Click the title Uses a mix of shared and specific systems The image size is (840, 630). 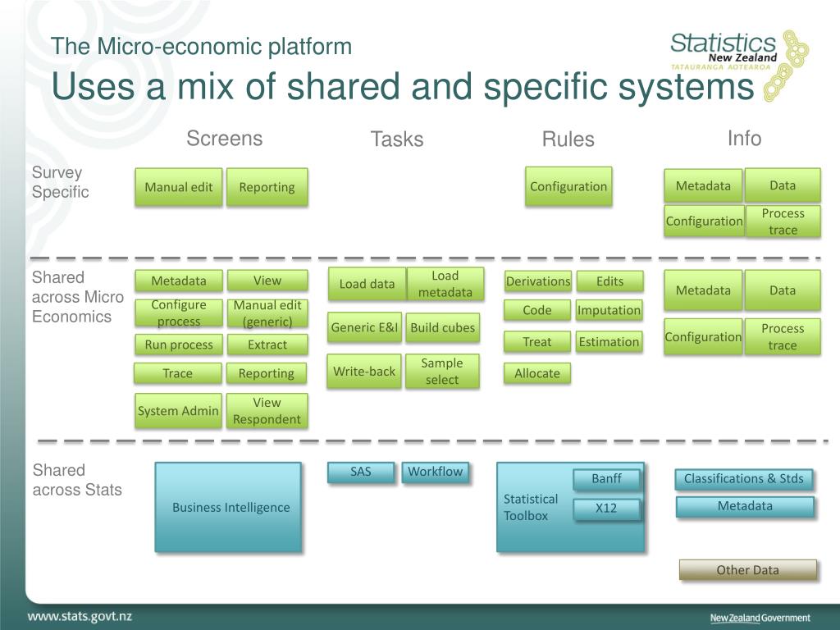click(402, 87)
